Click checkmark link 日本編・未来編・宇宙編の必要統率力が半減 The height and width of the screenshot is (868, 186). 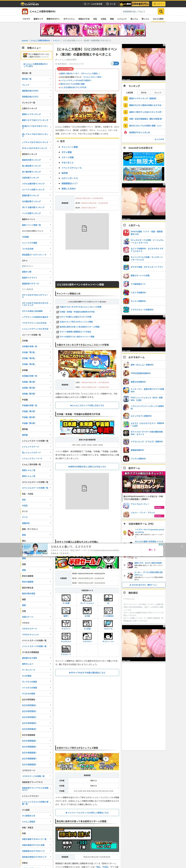[77, 312]
